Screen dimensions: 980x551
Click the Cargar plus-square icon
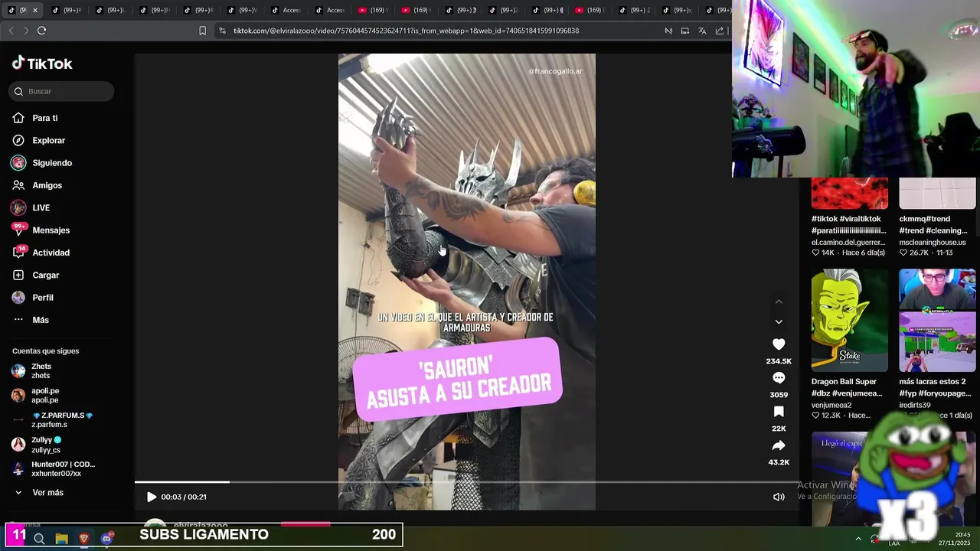click(x=18, y=275)
